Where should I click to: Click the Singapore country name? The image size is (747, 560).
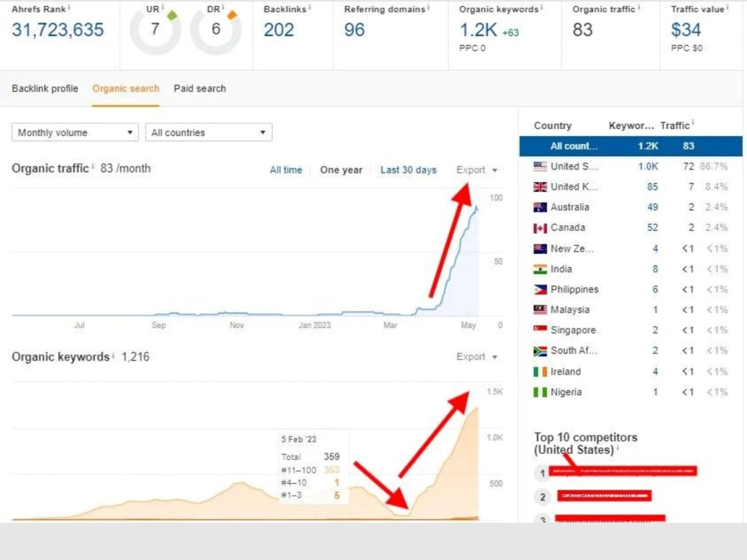tap(573, 330)
